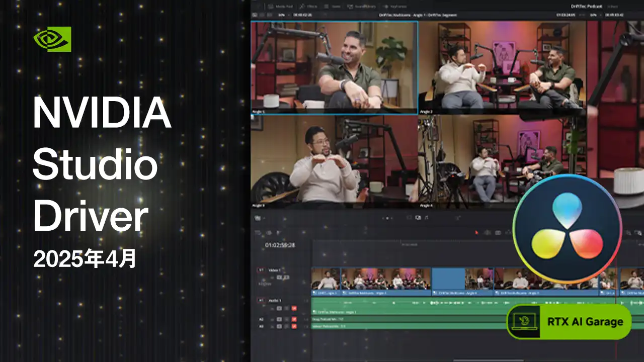Toggle the red mute button on Audio 1

[x=294, y=308]
